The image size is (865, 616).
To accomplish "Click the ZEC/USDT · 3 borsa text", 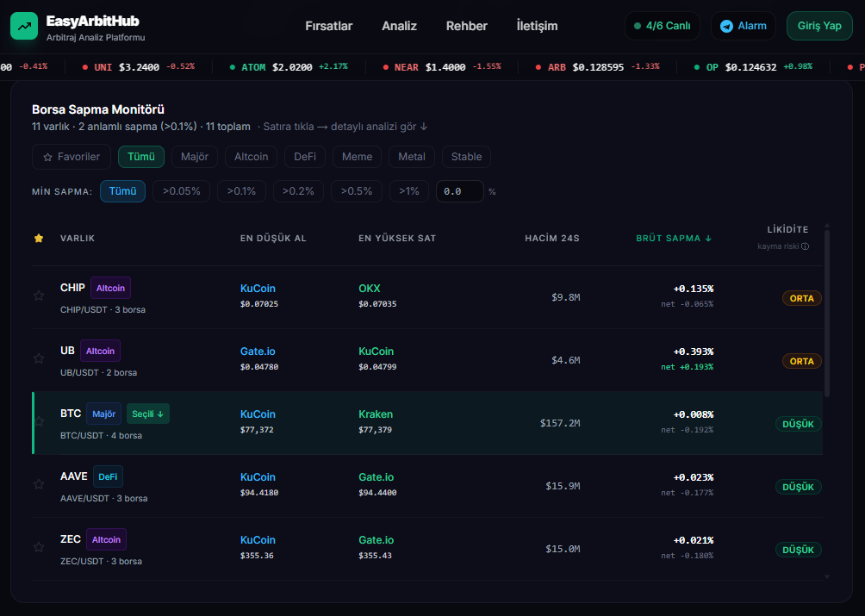I will 101,561.
